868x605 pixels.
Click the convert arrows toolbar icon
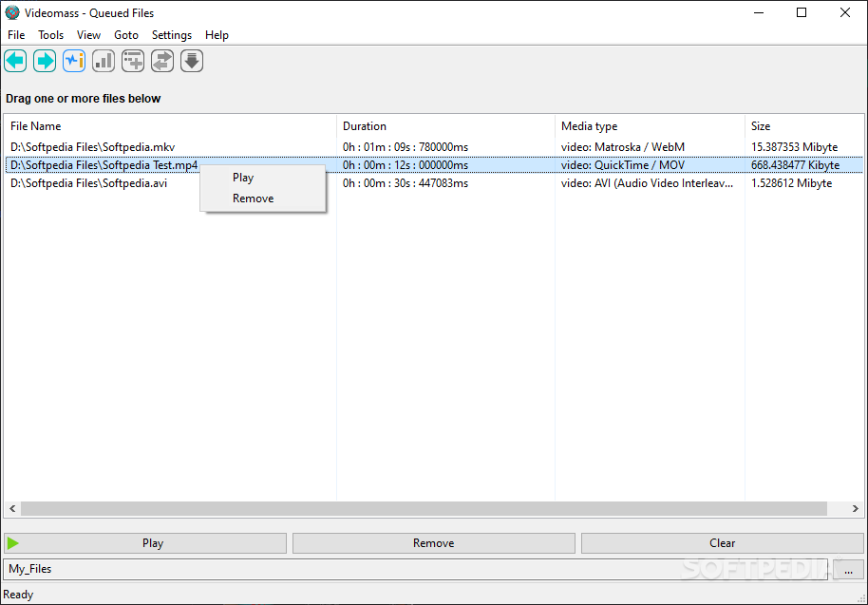click(x=162, y=61)
